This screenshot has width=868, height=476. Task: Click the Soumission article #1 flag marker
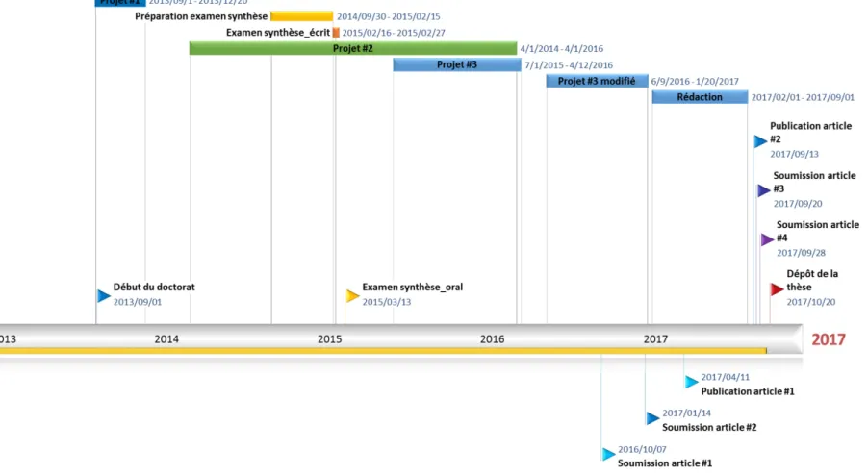(608, 454)
